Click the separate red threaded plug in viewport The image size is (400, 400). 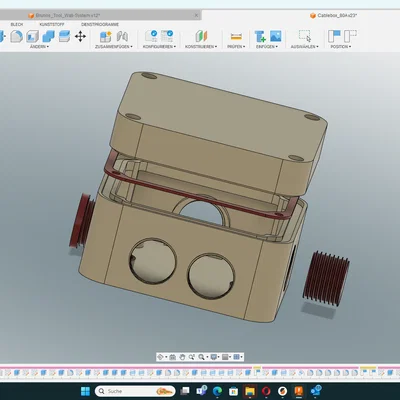327,278
